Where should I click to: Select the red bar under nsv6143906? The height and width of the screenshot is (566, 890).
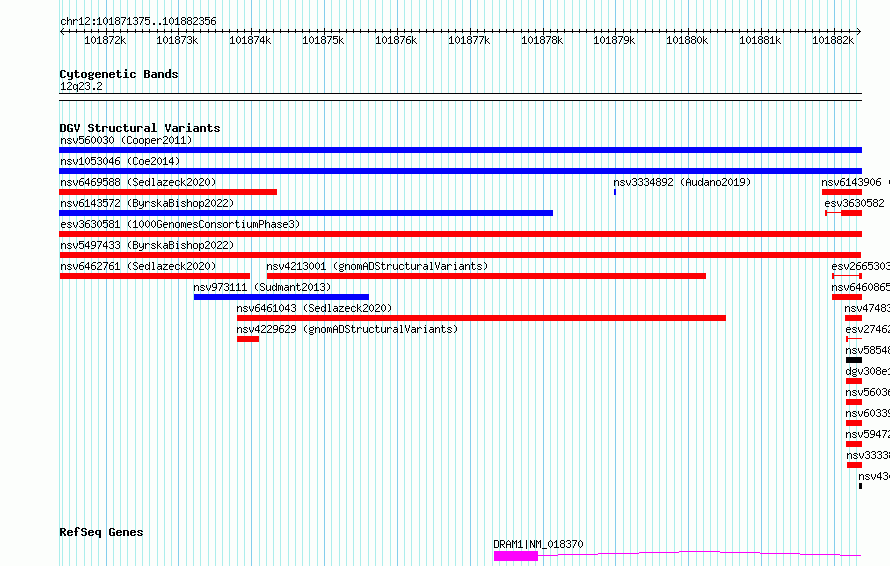click(x=842, y=192)
